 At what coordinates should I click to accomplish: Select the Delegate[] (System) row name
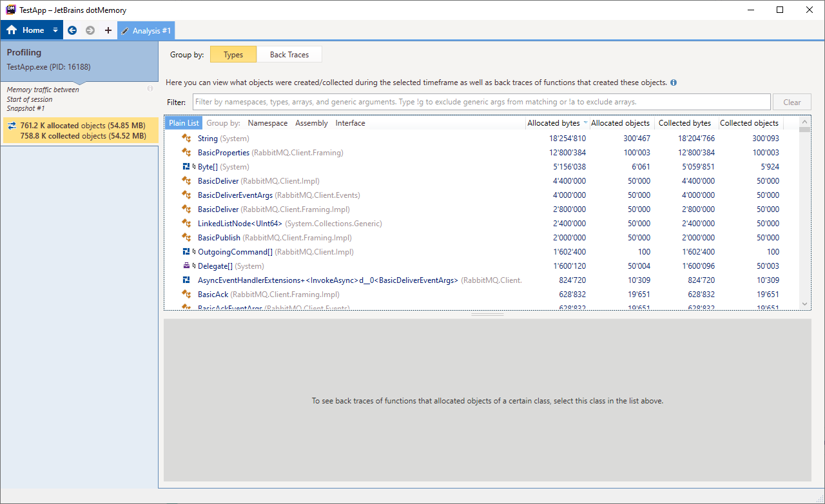pyautogui.click(x=231, y=266)
